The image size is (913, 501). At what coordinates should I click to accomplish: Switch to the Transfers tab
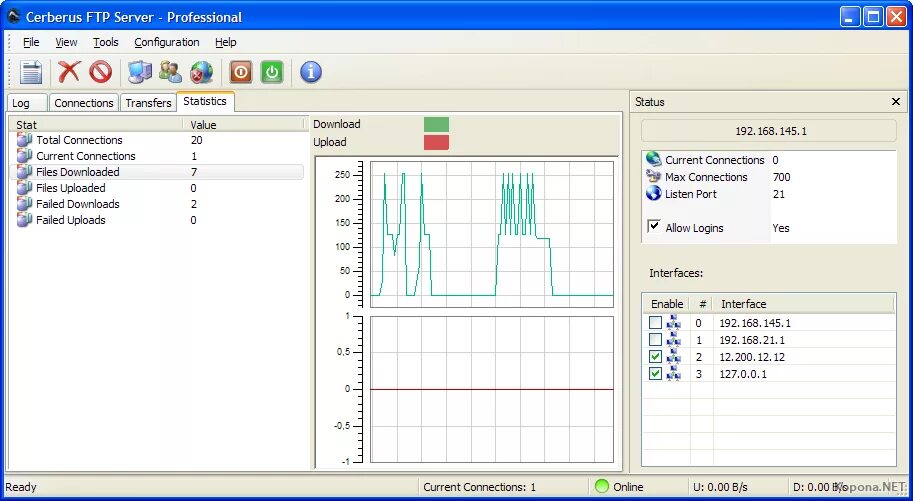click(148, 103)
